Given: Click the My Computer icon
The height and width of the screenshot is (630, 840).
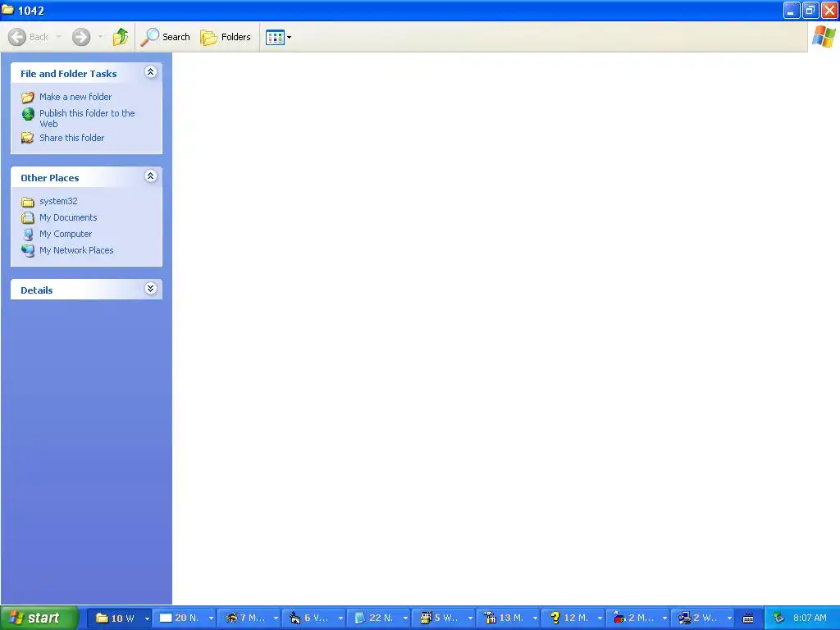Looking at the screenshot, I should point(28,234).
